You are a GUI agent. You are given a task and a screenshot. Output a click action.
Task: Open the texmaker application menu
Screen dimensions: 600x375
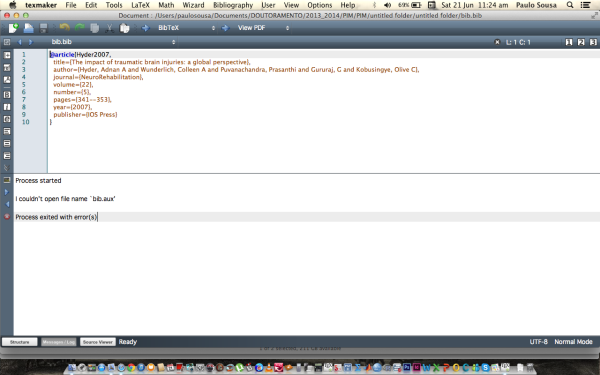coord(41,5)
